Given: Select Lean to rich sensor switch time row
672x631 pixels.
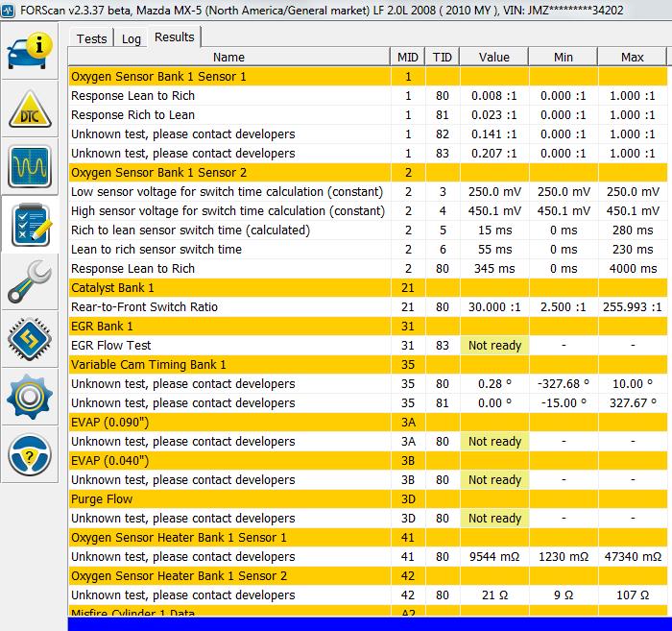Looking at the screenshot, I should 368,250.
